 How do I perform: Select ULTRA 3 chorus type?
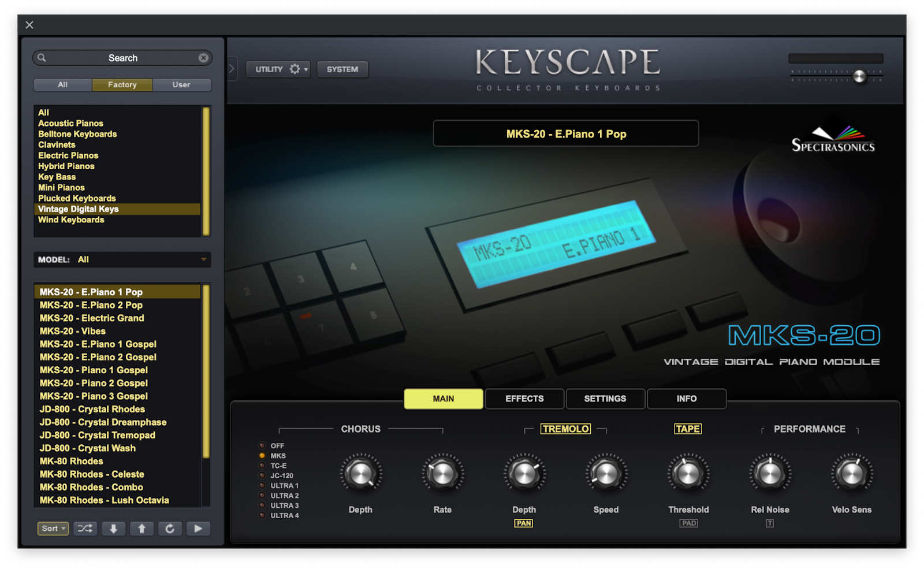tap(262, 505)
